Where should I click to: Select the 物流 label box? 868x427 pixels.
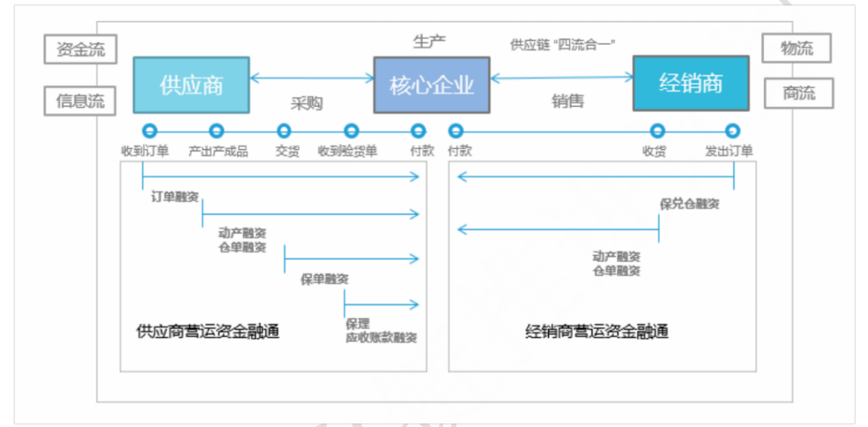coord(796,49)
